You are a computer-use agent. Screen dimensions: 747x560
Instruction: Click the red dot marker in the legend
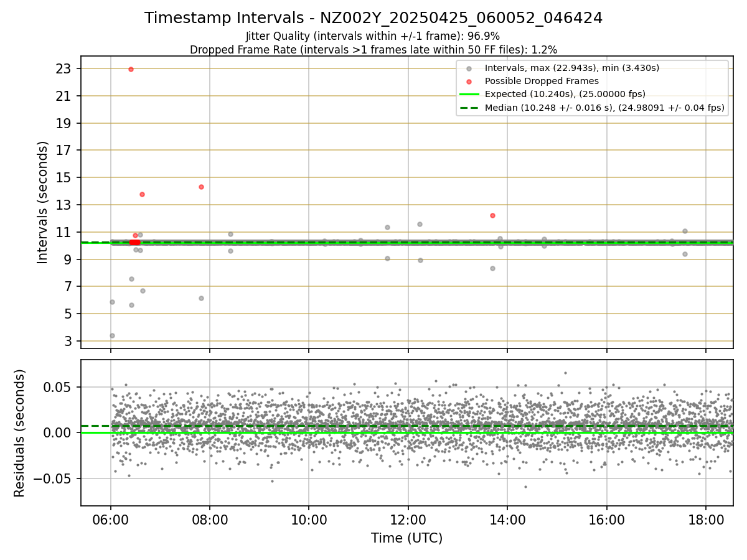pos(469,81)
